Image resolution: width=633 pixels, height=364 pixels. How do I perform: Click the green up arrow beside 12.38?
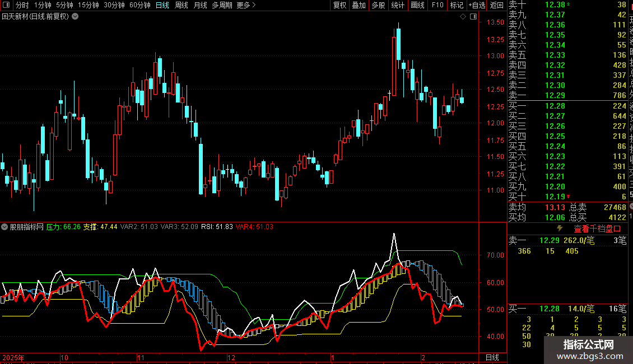click(x=569, y=4)
